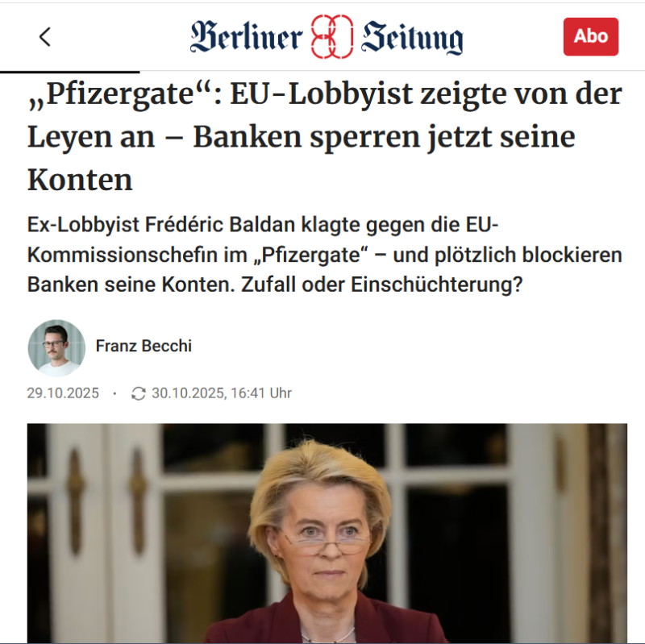Open the Abo subscription button

pos(591,36)
